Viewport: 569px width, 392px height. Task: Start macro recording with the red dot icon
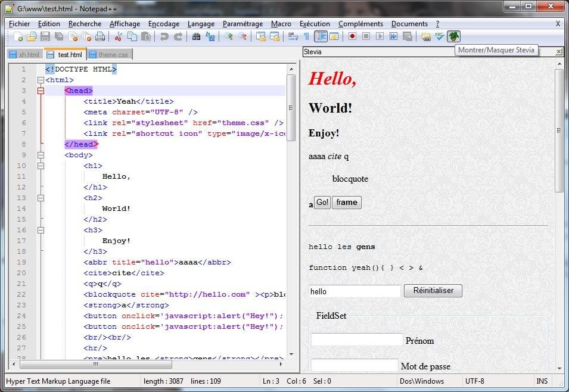click(x=352, y=37)
